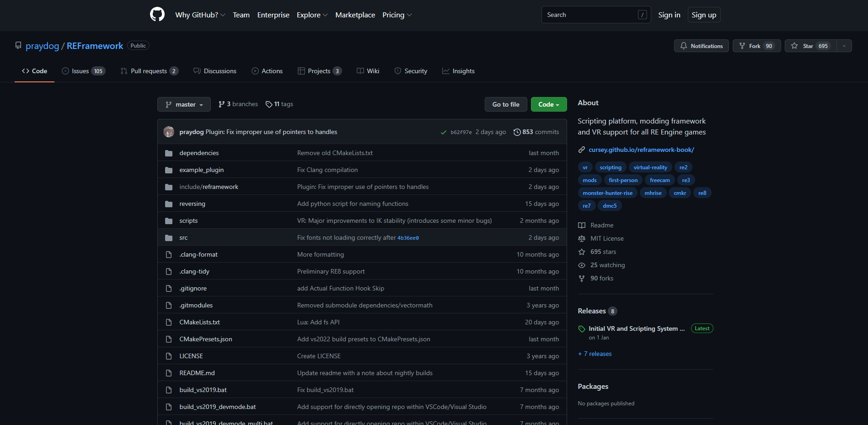Screen dimensions: 868x425
Task: Click the LICENSE file icon
Action: (169, 356)
